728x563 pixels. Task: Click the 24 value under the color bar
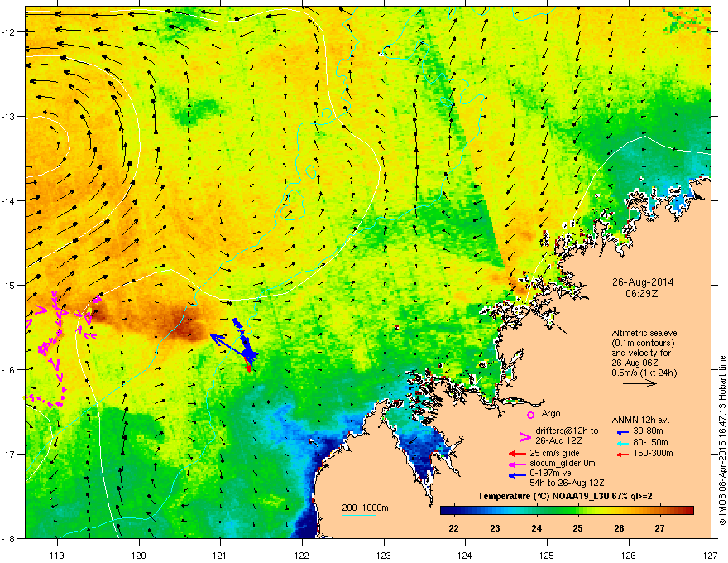[536, 528]
